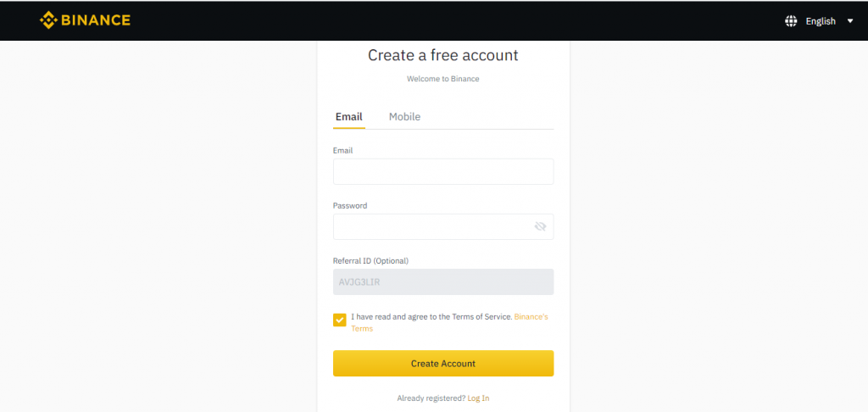
Task: Click the Referral ID field showing AVJG3LIR
Action: 443,281
